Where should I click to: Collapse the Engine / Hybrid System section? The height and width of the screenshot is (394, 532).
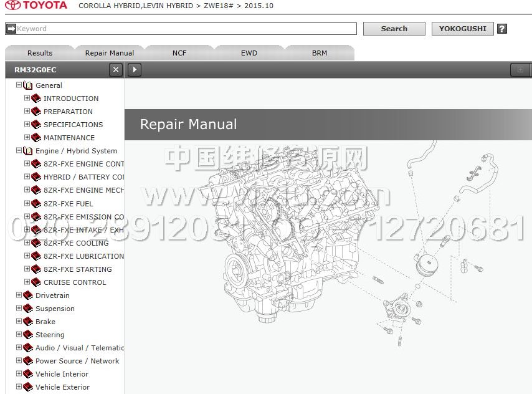click(19, 151)
